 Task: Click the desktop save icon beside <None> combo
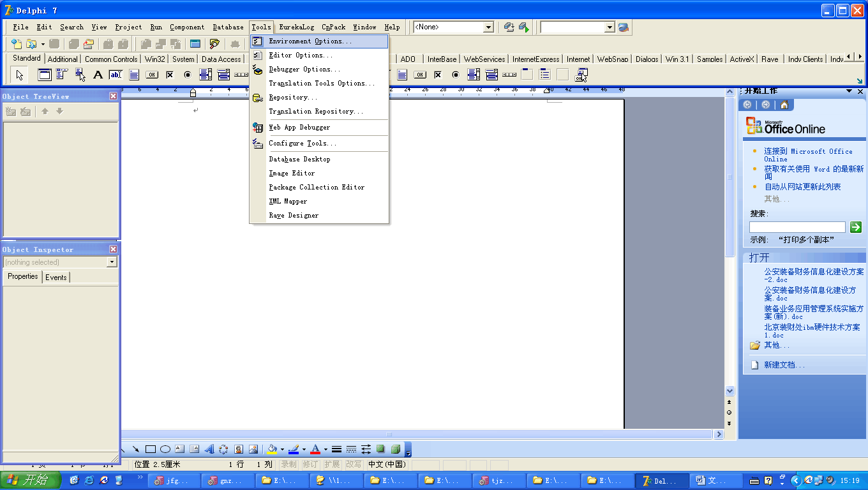pyautogui.click(x=509, y=27)
